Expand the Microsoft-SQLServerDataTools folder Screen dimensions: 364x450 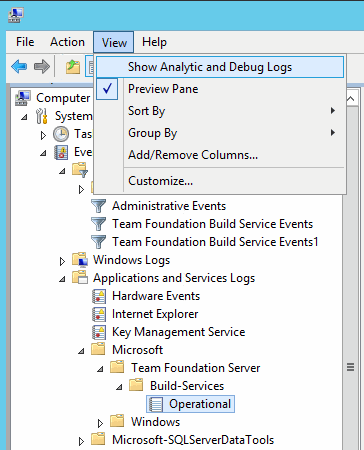81,441
